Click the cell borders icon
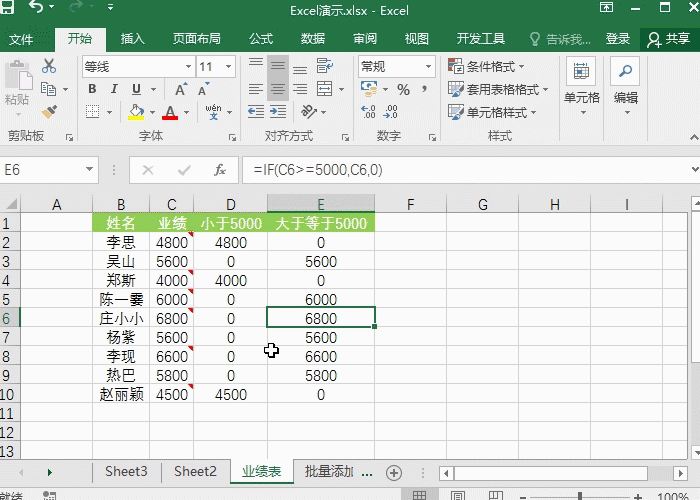This screenshot has height=500, width=700. [92, 112]
